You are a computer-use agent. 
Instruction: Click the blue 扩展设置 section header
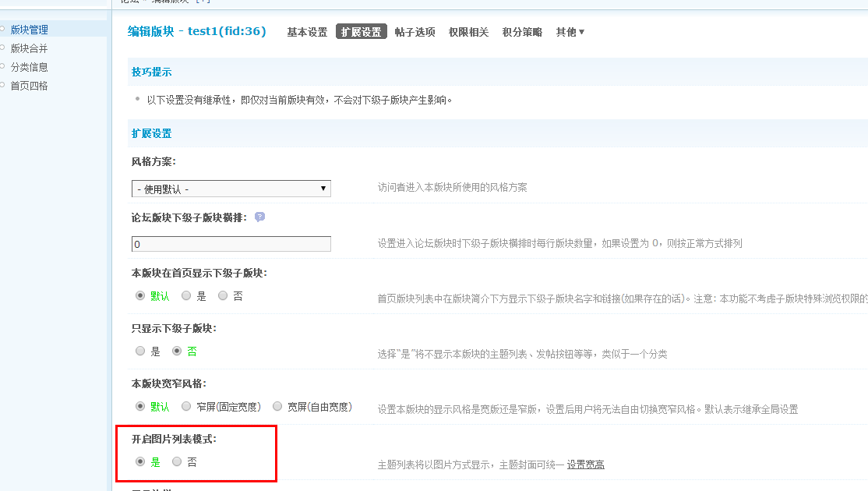click(152, 133)
